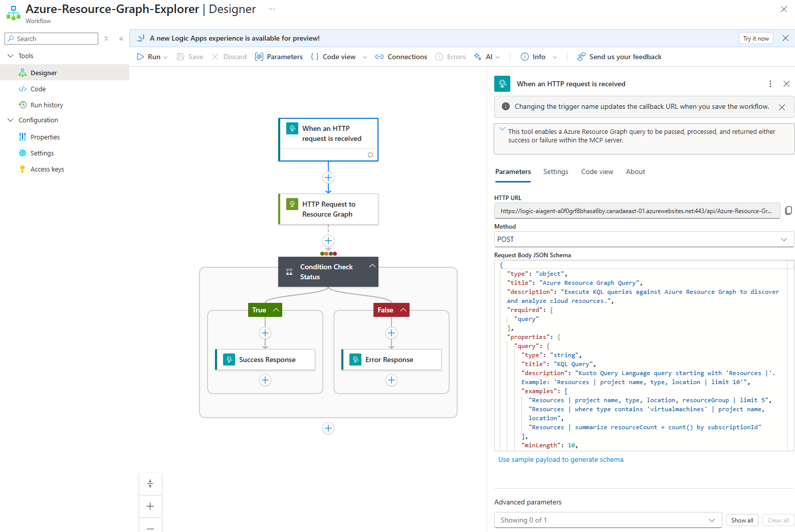Collapse the False branch
Viewport: 795px width, 532px height.
coord(403,310)
